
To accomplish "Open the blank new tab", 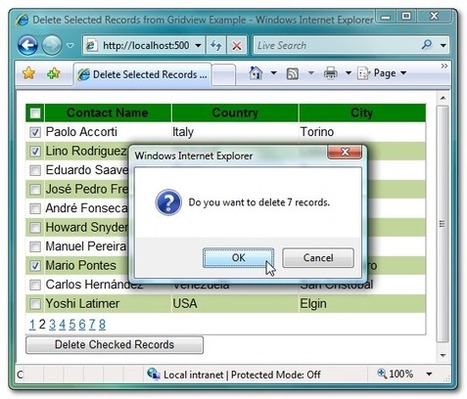I will 224,75.
